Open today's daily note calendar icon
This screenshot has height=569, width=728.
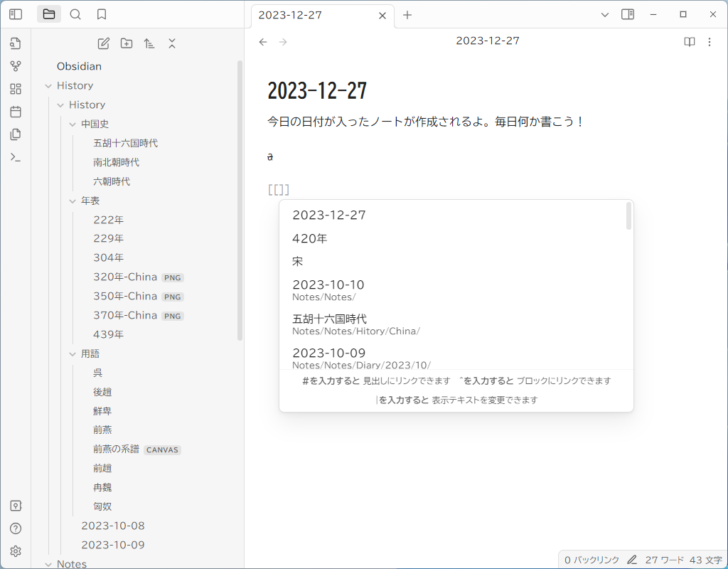coord(16,112)
